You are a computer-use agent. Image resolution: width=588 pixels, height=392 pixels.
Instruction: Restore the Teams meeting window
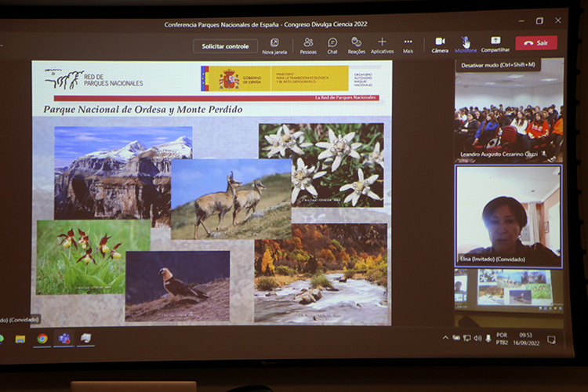pyautogui.click(x=539, y=21)
